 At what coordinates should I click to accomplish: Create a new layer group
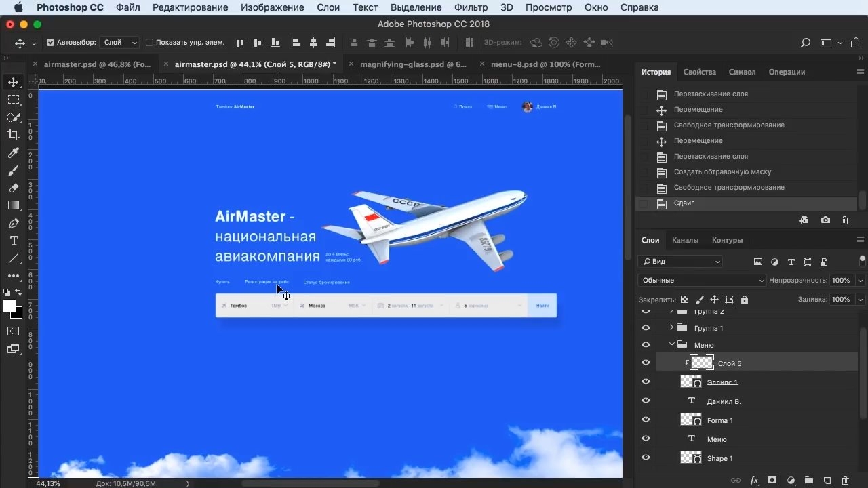[x=809, y=481]
